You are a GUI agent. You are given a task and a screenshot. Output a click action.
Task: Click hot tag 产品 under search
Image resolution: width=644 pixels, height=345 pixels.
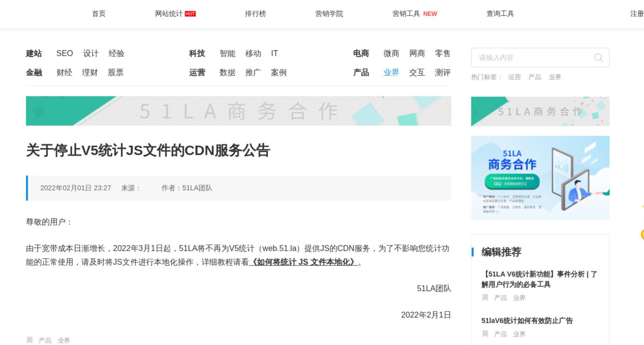pos(535,77)
